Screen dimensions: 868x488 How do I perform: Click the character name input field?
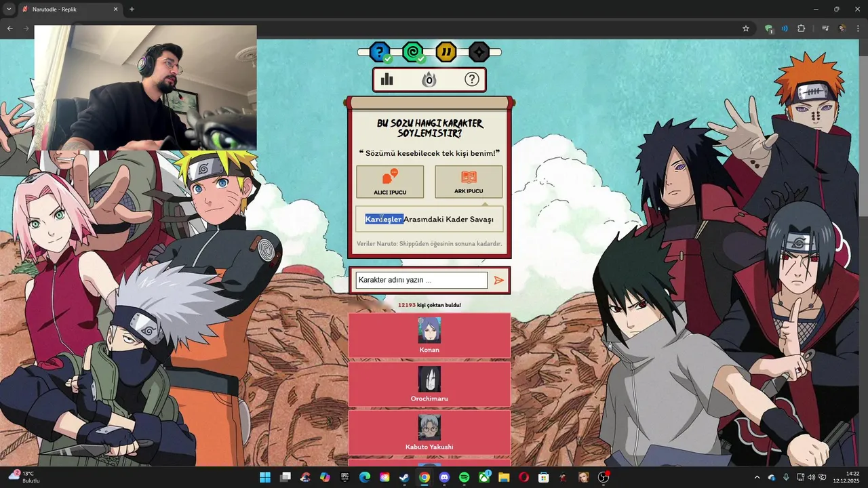coord(421,280)
